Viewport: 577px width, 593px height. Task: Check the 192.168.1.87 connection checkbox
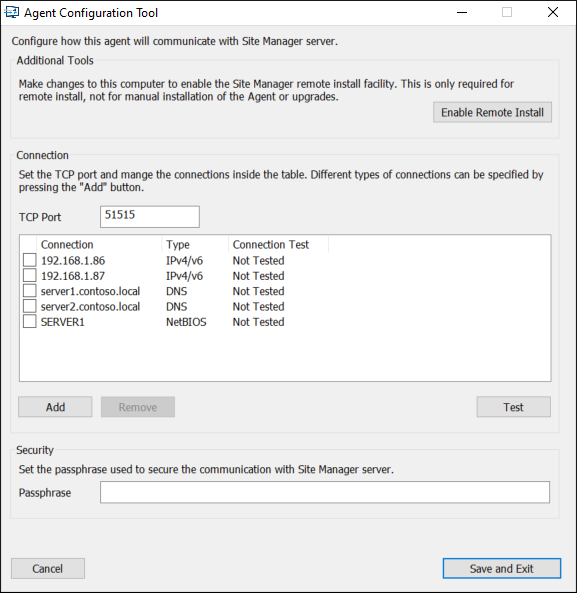(x=29, y=275)
